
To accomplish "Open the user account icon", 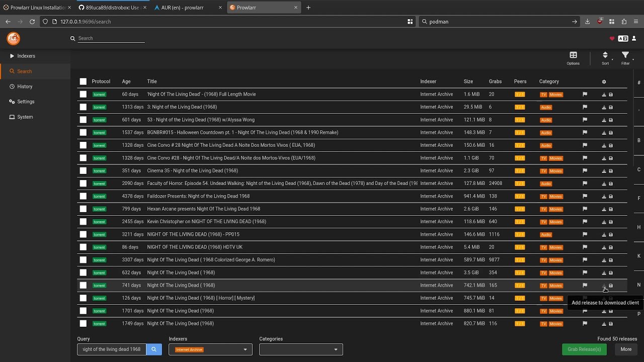I will pos(634,39).
